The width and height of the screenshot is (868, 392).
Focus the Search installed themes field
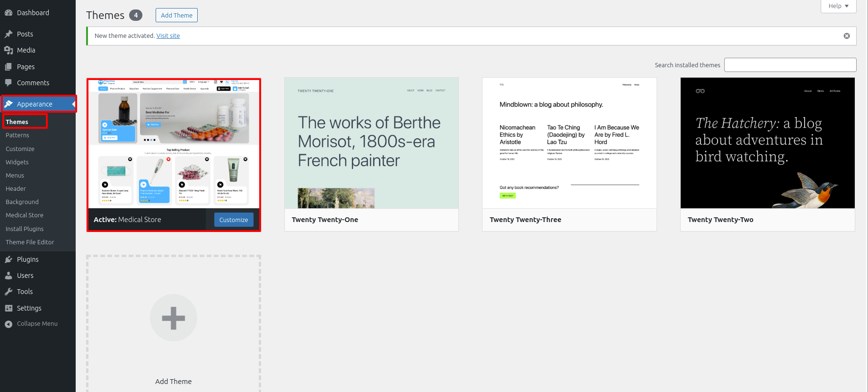(x=790, y=65)
